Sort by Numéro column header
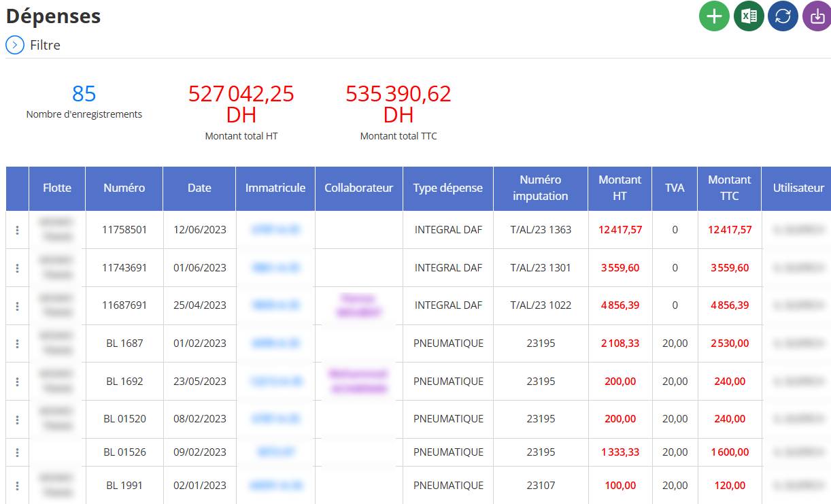This screenshot has height=504, width=831. pos(124,188)
